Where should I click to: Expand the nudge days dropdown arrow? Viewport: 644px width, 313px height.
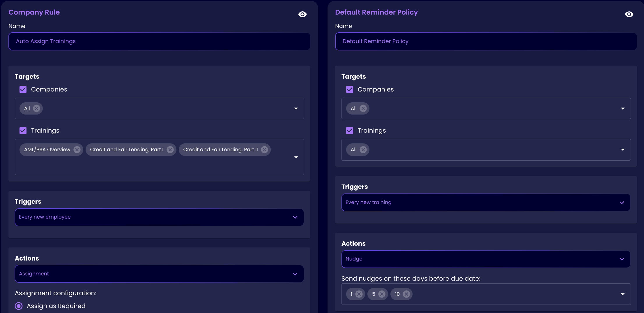pyautogui.click(x=622, y=294)
